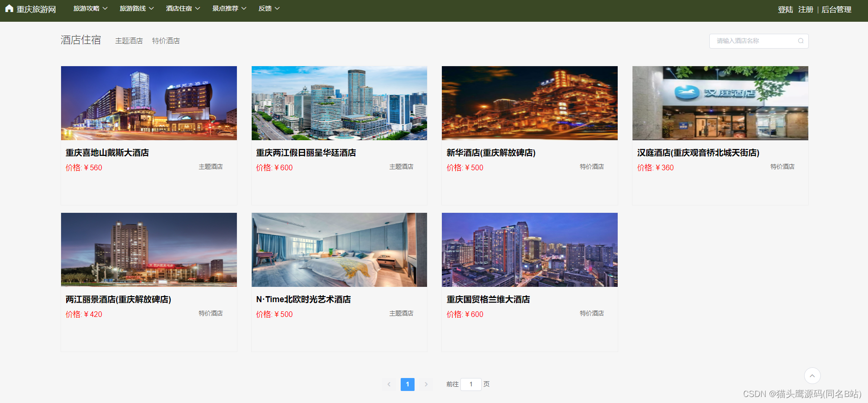Click the title 两江丽景酒店(重庆解放碑店)
Image resolution: width=868 pixels, height=403 pixels.
pos(118,299)
